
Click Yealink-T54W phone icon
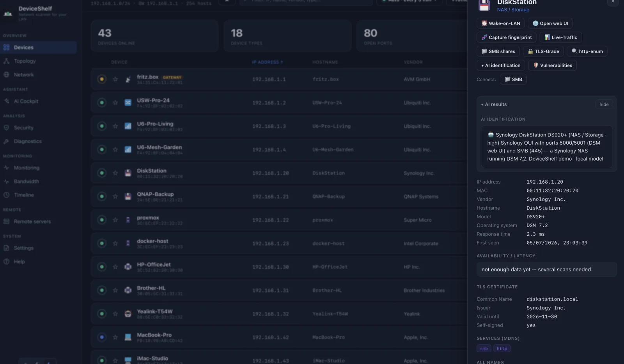pyautogui.click(x=128, y=314)
